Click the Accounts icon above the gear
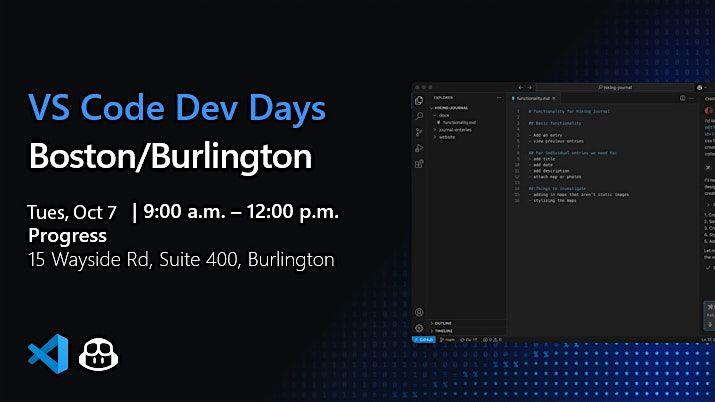 point(419,312)
